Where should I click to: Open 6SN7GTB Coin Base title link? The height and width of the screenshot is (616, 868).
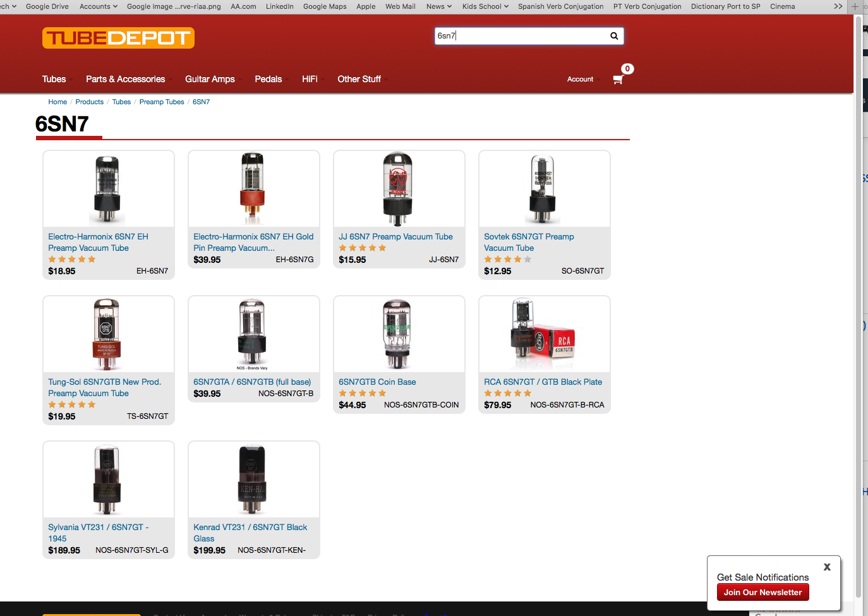coord(377,382)
